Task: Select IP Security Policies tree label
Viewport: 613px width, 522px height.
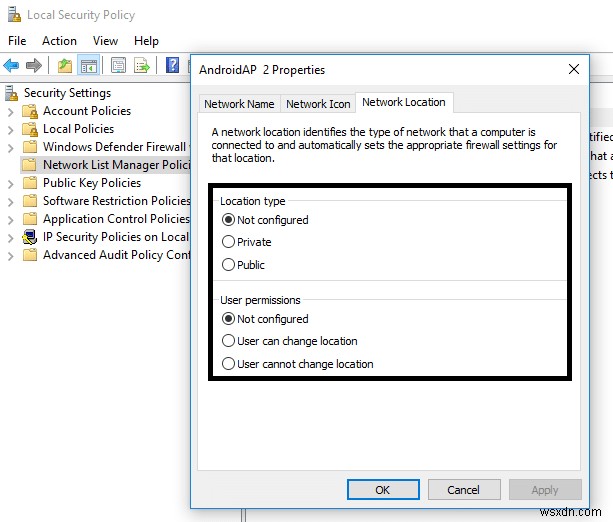Action: point(116,237)
